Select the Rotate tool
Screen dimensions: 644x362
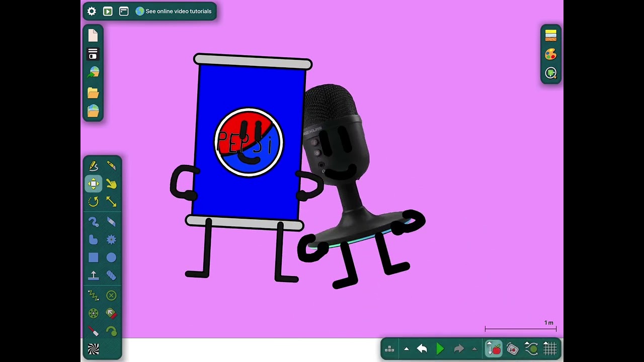94,202
